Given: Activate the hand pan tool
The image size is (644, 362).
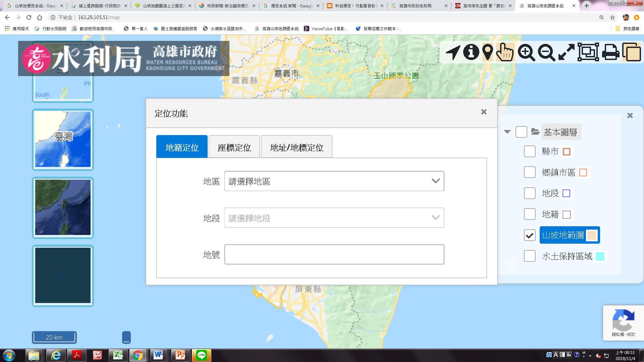Looking at the screenshot, I should pos(505,53).
